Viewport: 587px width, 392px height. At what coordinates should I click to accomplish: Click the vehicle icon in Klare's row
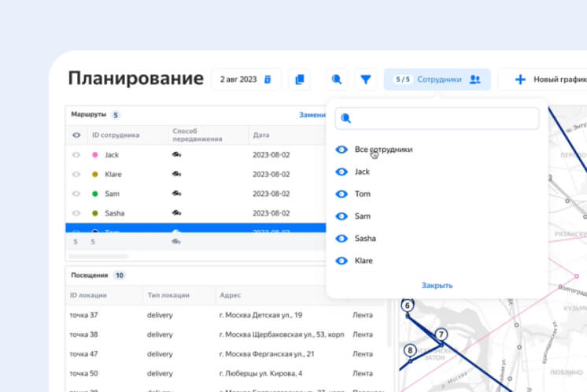pos(177,174)
